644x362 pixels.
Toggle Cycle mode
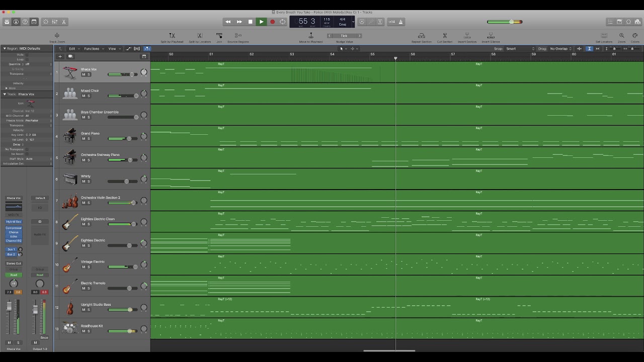(283, 22)
